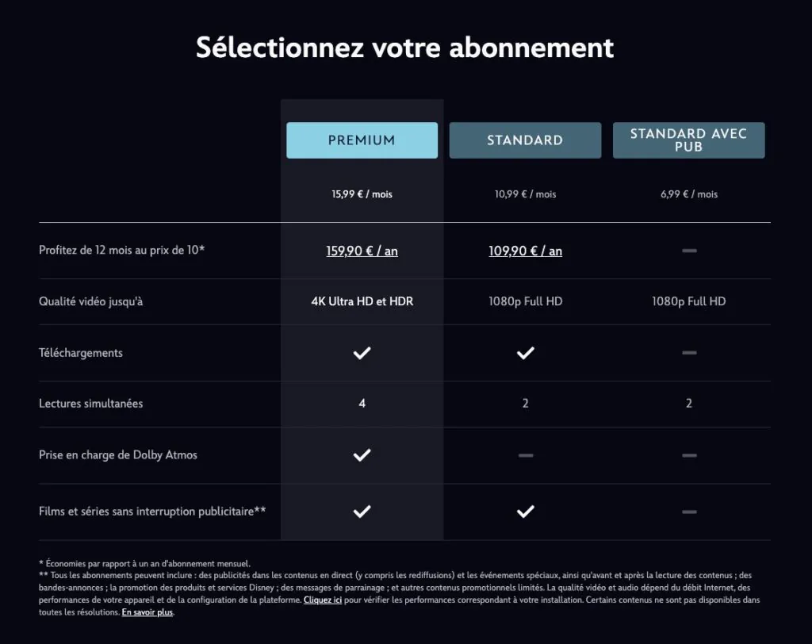Click the Standard Téléchargements checkmark
Viewport: 812px width, 644px height.
[x=525, y=353]
